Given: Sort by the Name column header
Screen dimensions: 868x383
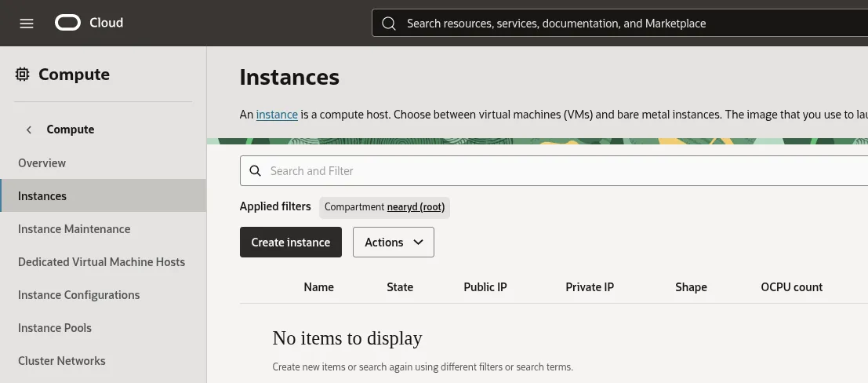Looking at the screenshot, I should [319, 287].
